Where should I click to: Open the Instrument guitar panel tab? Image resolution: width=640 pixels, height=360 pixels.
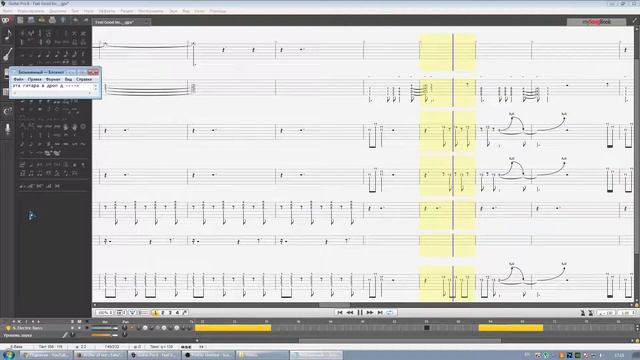pos(7,54)
